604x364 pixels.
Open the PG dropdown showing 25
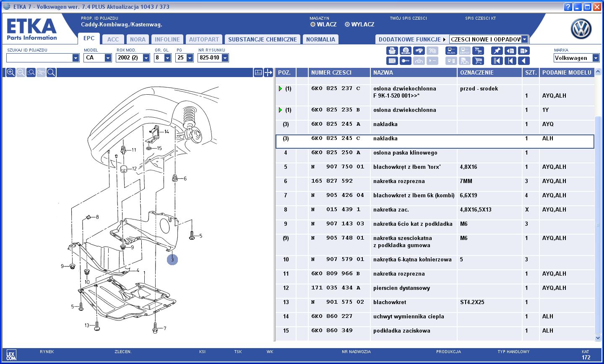pyautogui.click(x=190, y=58)
